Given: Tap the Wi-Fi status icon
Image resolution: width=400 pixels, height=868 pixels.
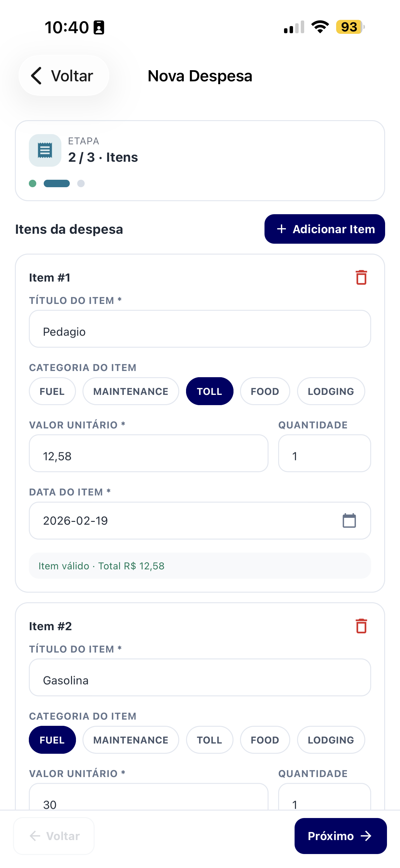Looking at the screenshot, I should [320, 27].
